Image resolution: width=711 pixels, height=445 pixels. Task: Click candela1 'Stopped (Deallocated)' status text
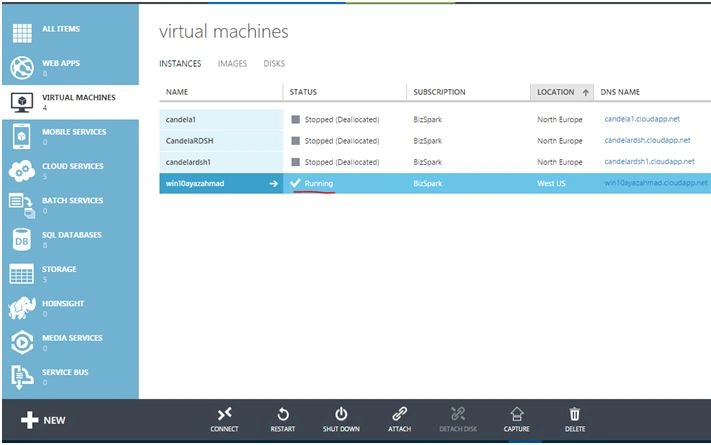(x=342, y=119)
